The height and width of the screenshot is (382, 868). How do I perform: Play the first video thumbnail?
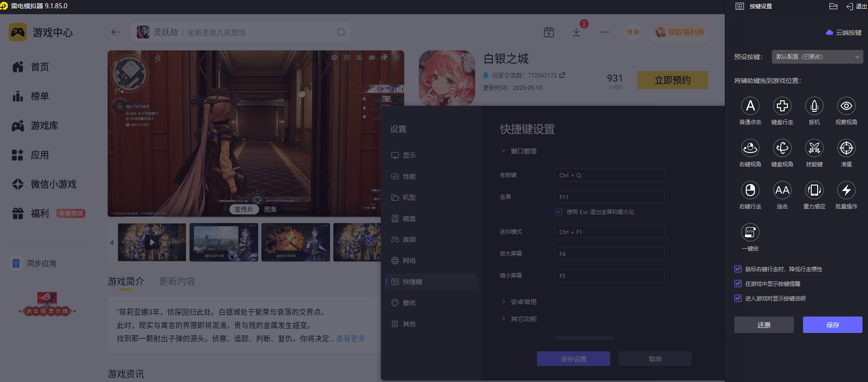(x=152, y=242)
